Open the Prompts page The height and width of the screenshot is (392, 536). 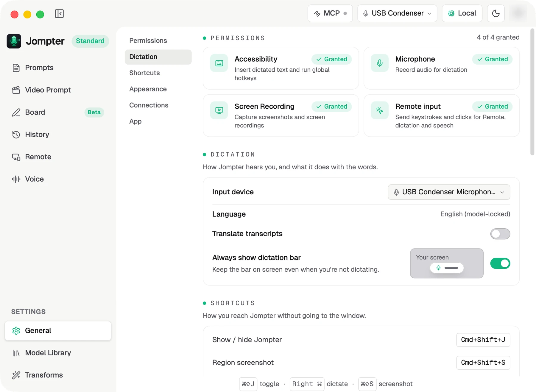tap(58, 68)
